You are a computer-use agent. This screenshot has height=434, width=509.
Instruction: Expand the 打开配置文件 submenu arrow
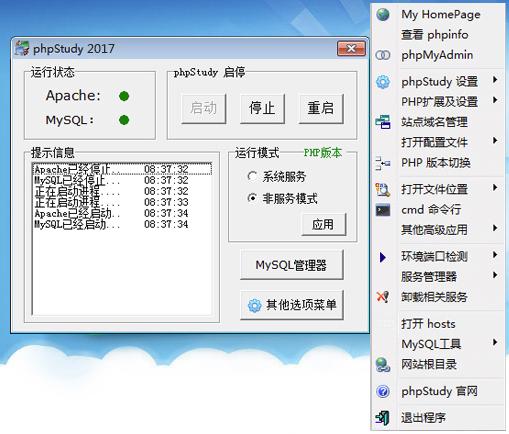(x=495, y=141)
